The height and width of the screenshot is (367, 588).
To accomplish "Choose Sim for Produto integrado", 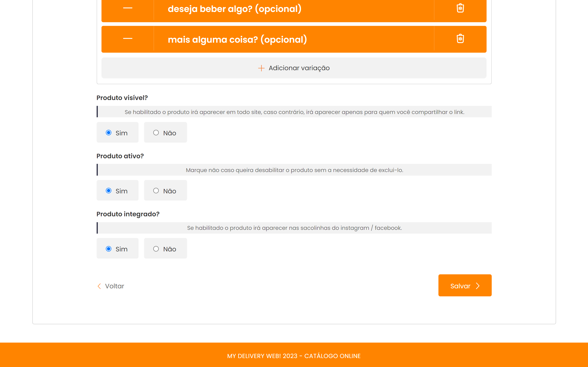I will click(109, 249).
